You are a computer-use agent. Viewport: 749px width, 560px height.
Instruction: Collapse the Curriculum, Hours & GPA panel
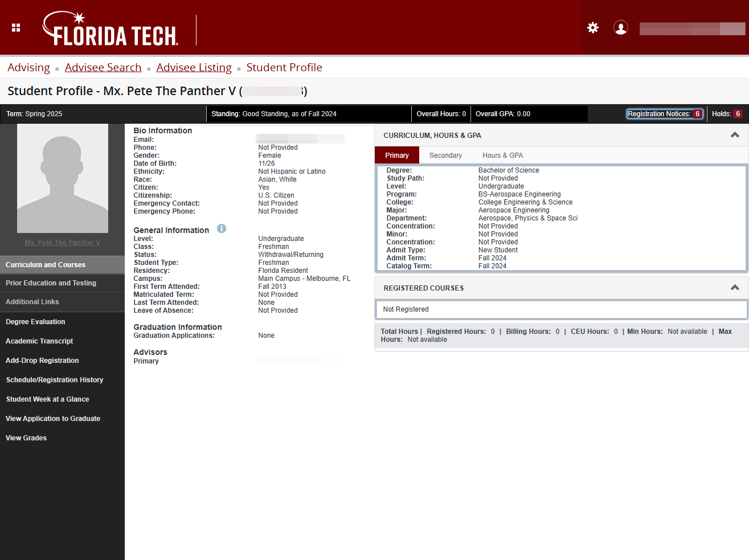click(x=735, y=135)
